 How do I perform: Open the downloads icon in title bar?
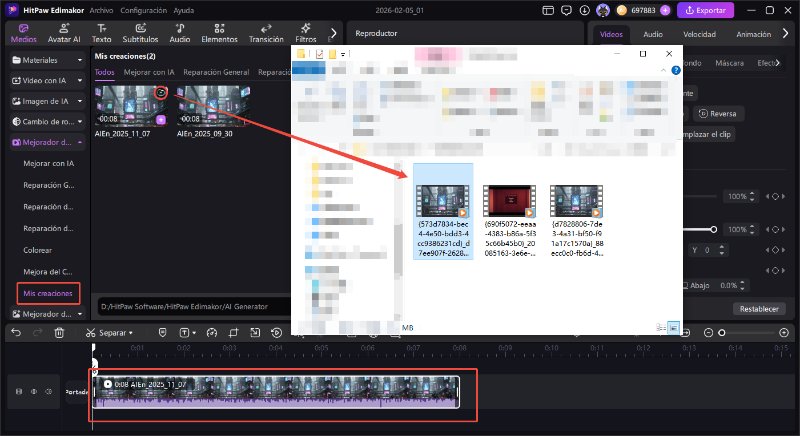tap(585, 10)
